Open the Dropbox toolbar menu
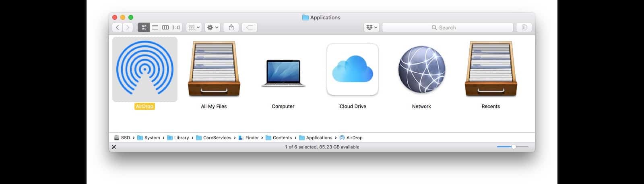Image resolution: width=644 pixels, height=184 pixels. 372,27
